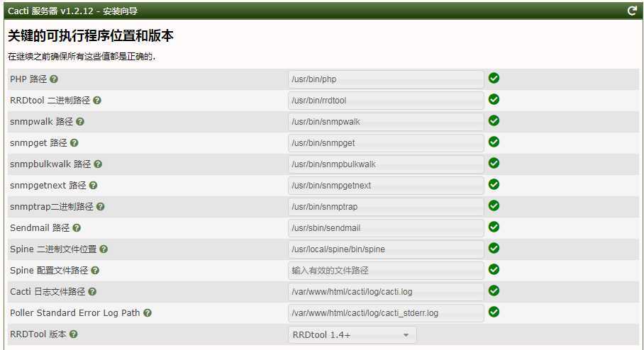Open help for Sendmail 路径
Screen dimensions: 644x350
(77, 227)
